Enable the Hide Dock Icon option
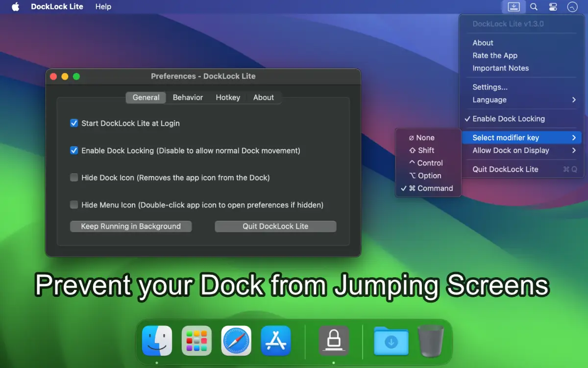This screenshot has width=588, height=368. click(74, 178)
